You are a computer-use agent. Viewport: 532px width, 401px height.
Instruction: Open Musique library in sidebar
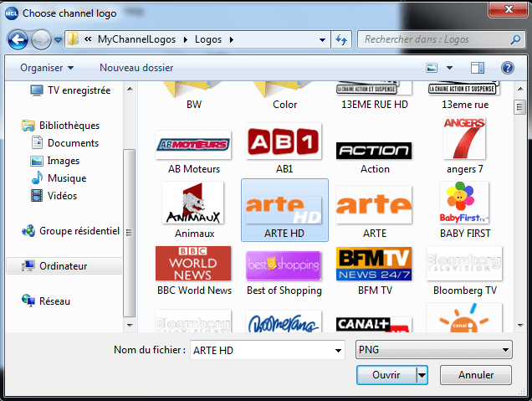tap(59, 178)
